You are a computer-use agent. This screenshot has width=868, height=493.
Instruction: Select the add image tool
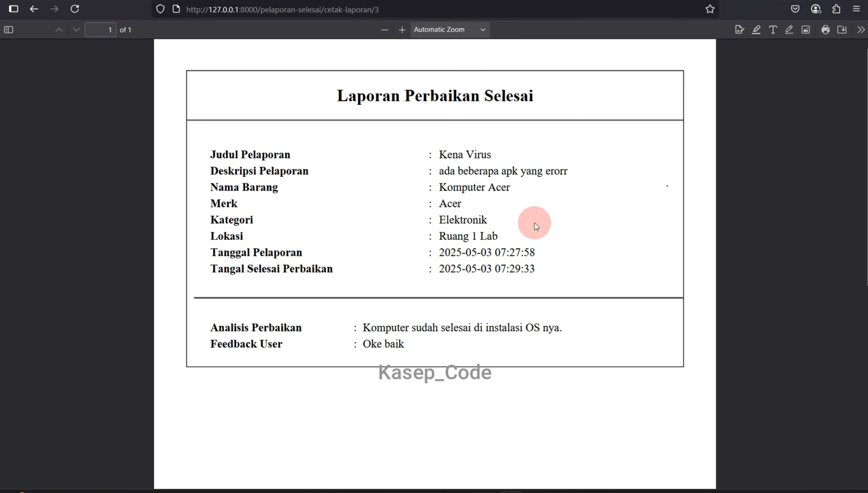click(806, 30)
